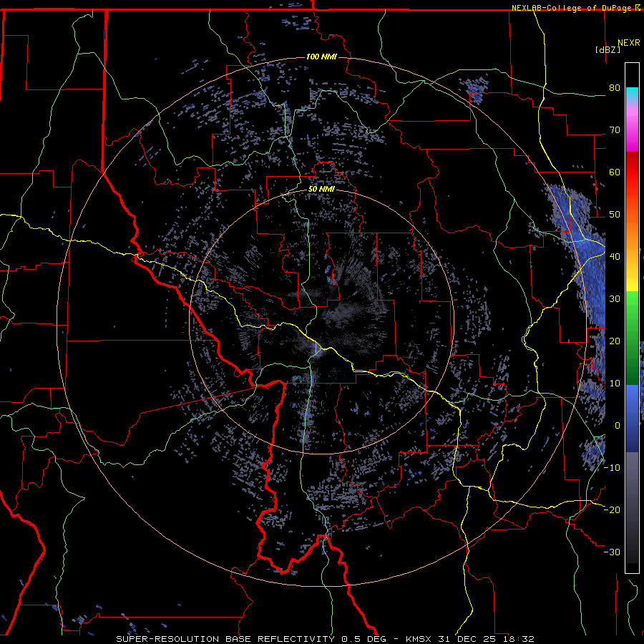
Task: Click the 30 value on the dBZ scale
Action: 615,299
